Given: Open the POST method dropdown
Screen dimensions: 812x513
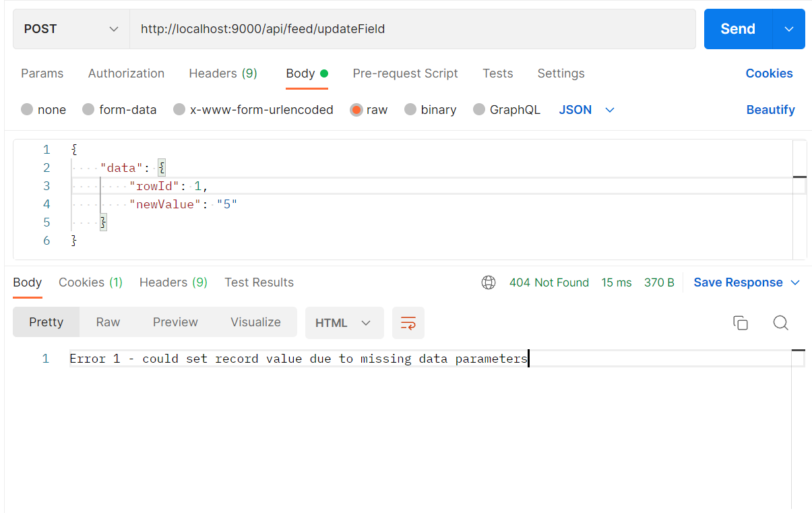Looking at the screenshot, I should click(x=71, y=29).
